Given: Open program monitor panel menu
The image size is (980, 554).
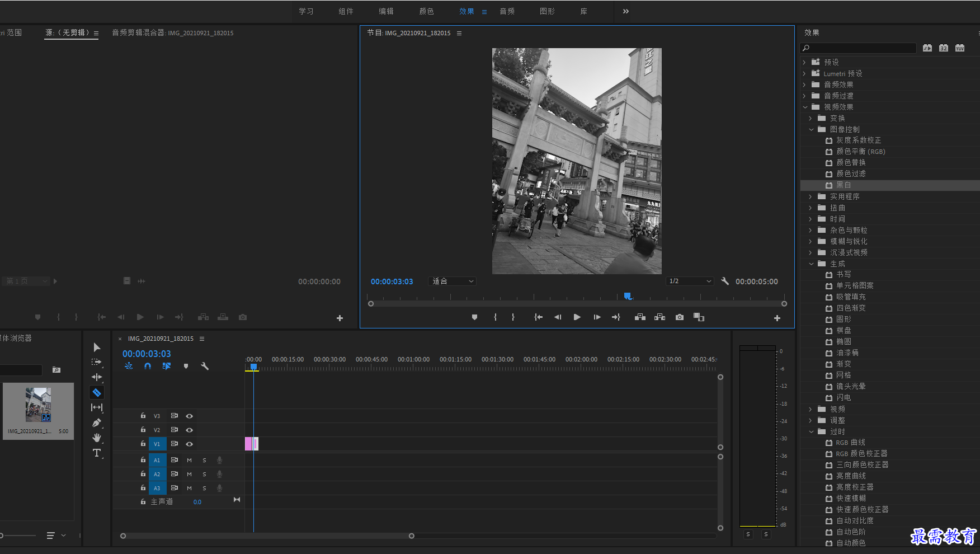Looking at the screenshot, I should 459,33.
